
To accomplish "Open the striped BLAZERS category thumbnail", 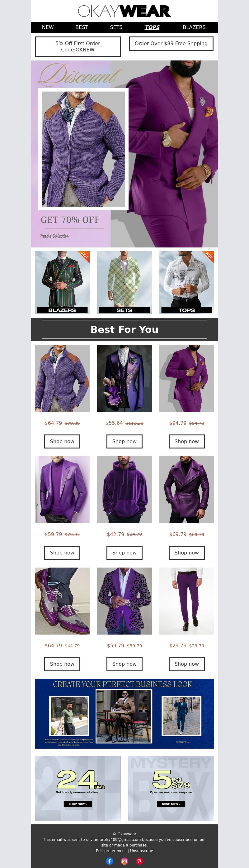I will point(62,282).
